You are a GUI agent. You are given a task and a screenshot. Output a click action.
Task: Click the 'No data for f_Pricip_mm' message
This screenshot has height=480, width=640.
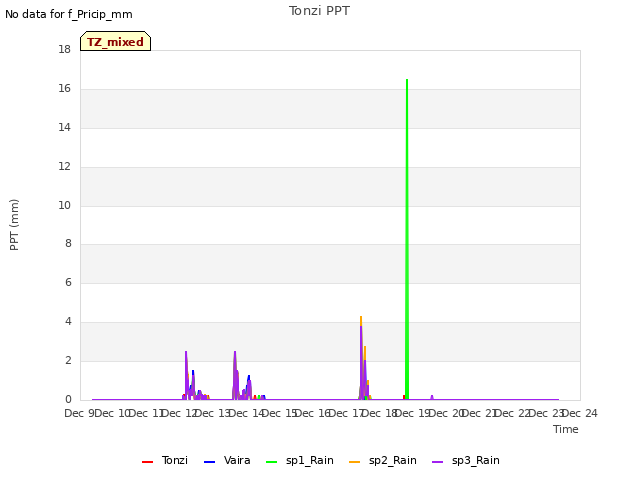click(69, 14)
